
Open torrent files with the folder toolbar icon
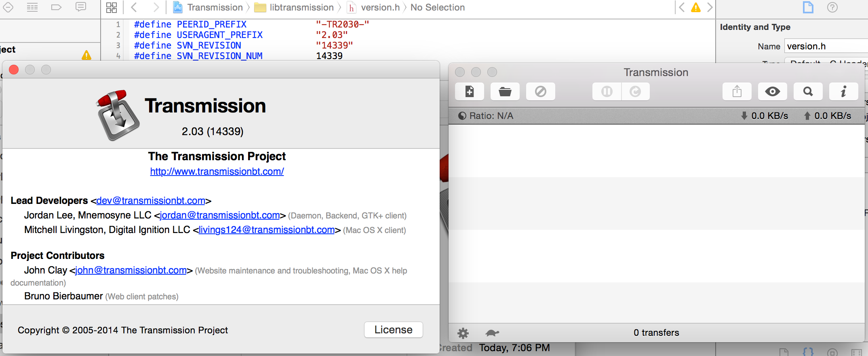click(505, 91)
